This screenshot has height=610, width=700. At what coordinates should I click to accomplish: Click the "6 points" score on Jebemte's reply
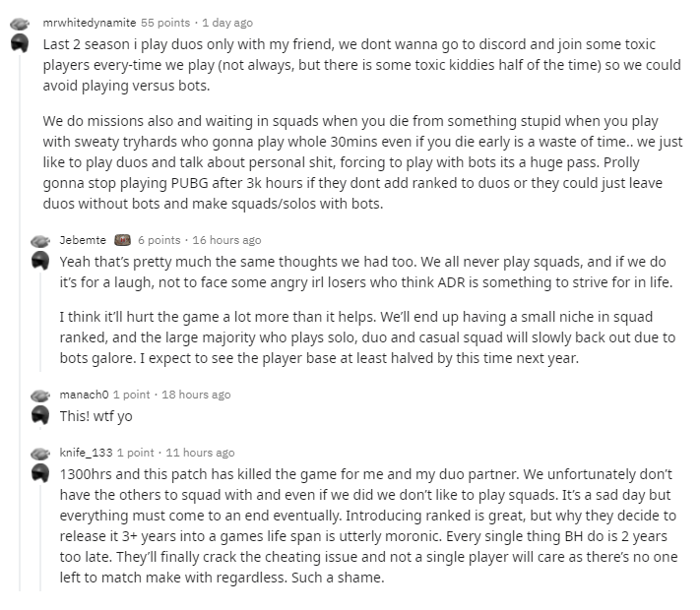(159, 240)
